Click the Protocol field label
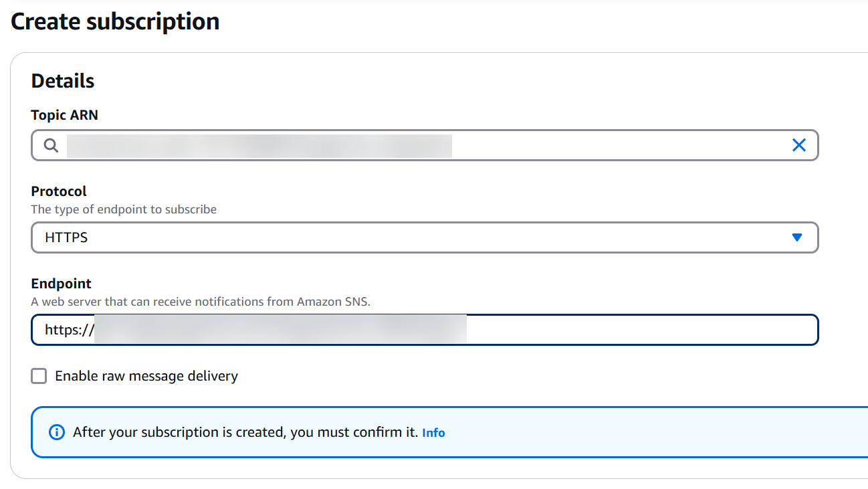Screen dimensions: 868x489 tap(59, 191)
